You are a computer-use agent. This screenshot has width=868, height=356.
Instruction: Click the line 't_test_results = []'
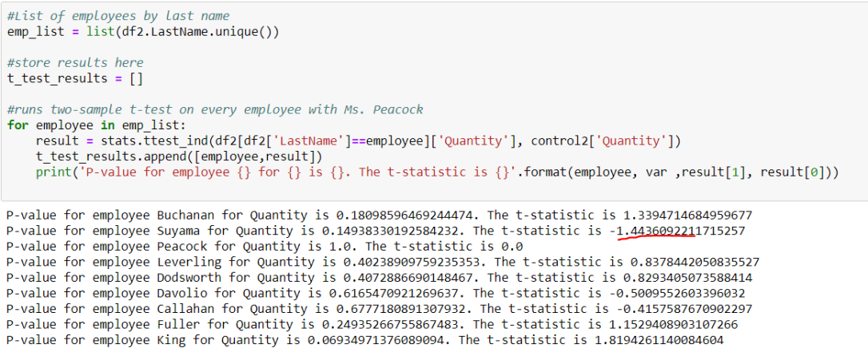[x=75, y=78]
